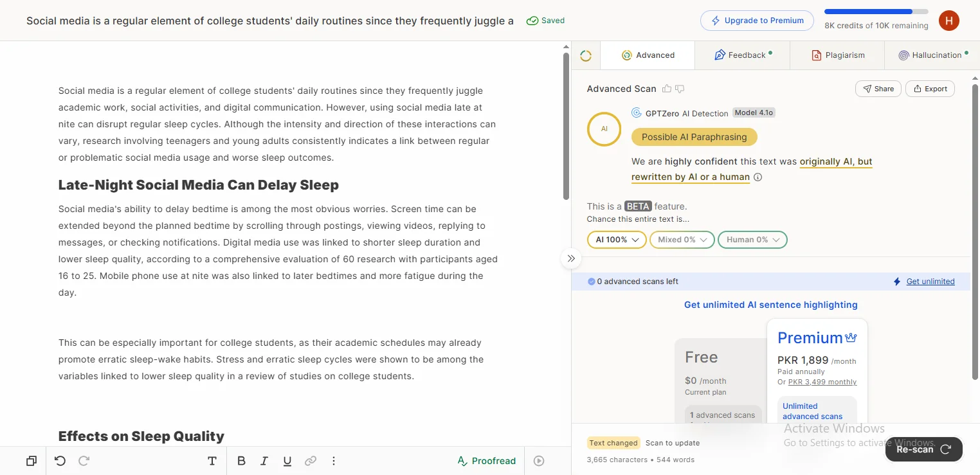
Task: Click the document title field at top
Action: coord(270,21)
